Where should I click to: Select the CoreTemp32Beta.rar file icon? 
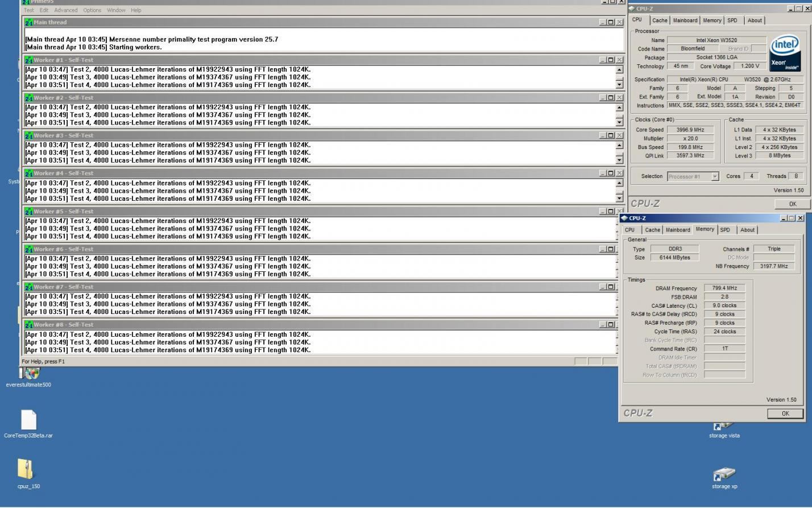tap(28, 420)
